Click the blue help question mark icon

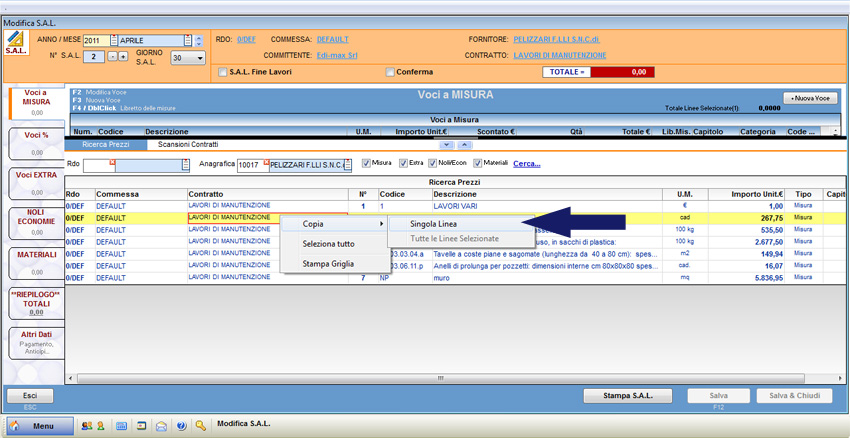coord(181,425)
